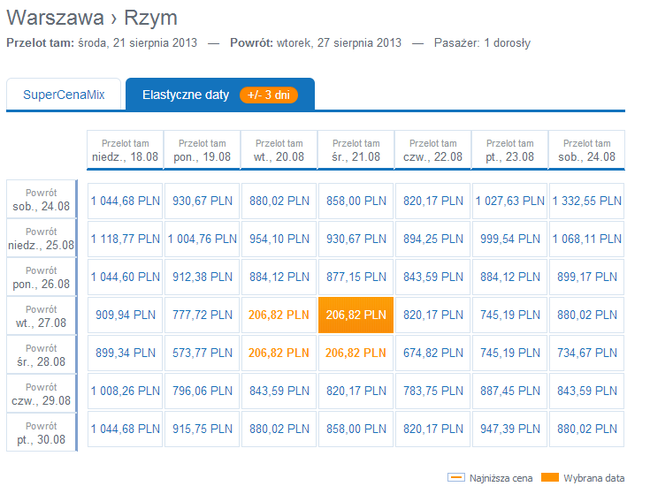Click the Najniższa cena legend swatch
650x494 pixels.
point(455,478)
